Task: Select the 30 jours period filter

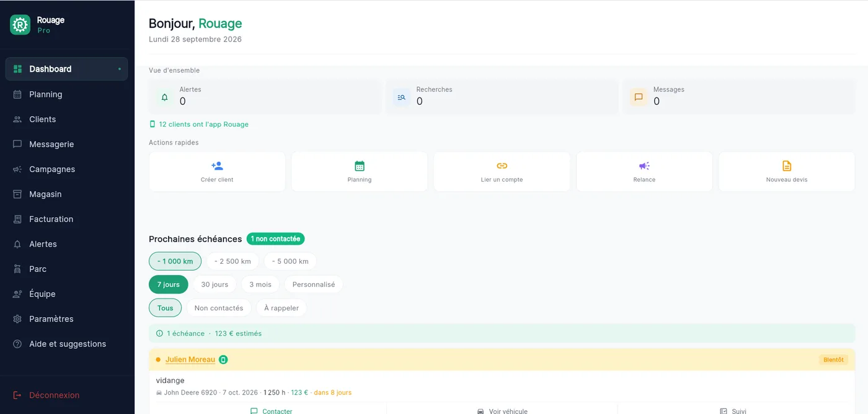Action: point(215,284)
